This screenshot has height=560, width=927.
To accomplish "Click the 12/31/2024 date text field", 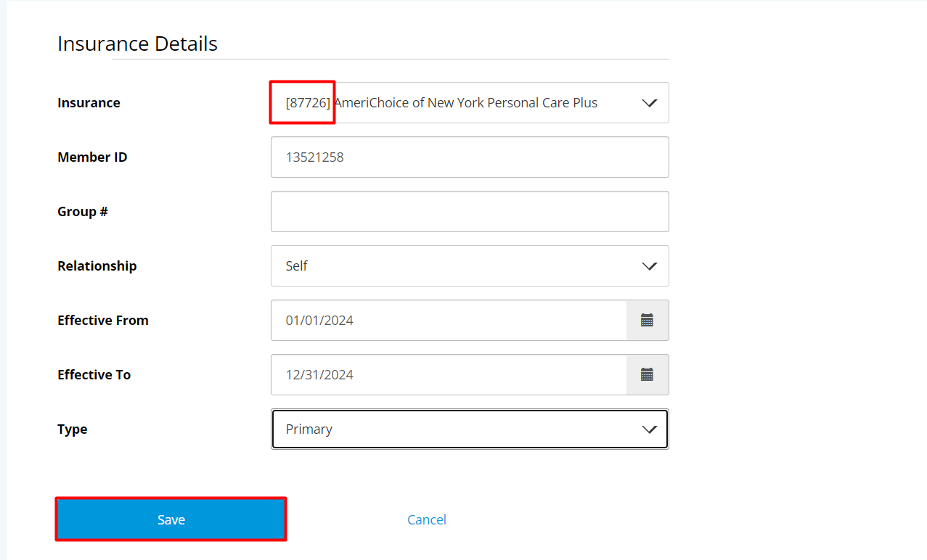I will coord(449,374).
